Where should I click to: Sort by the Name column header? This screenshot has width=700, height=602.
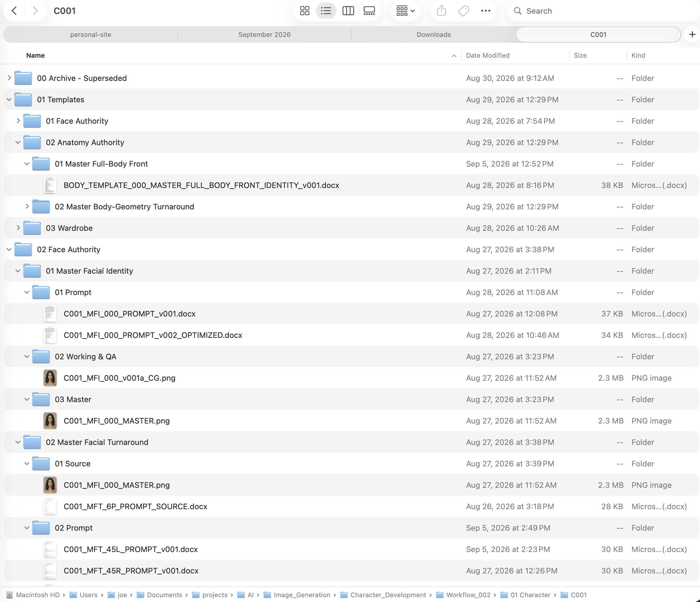click(35, 55)
